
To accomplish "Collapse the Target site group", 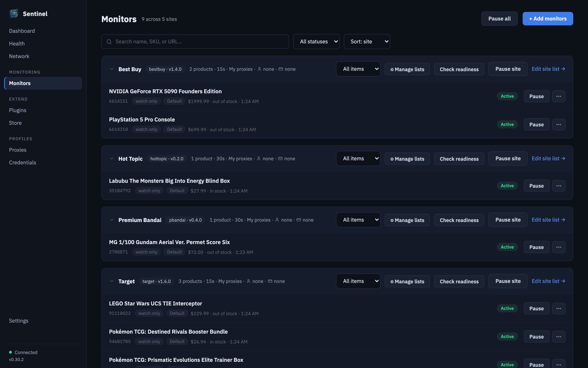I will [112, 281].
